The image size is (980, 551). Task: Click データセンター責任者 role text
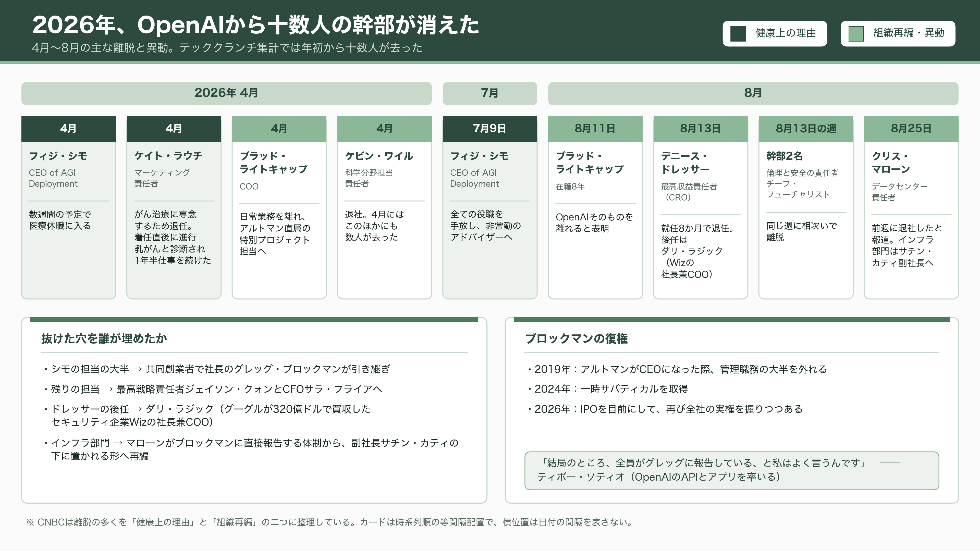pos(900,192)
